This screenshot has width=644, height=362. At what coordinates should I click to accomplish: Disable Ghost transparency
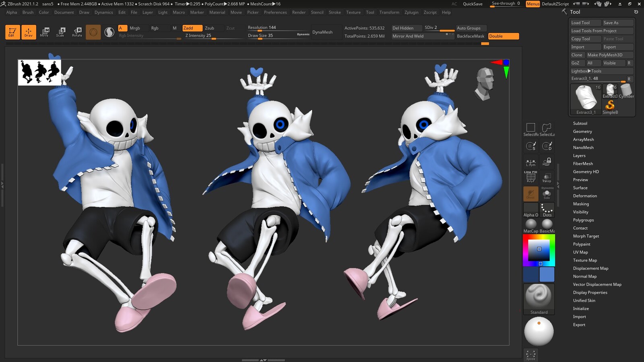[531, 194]
